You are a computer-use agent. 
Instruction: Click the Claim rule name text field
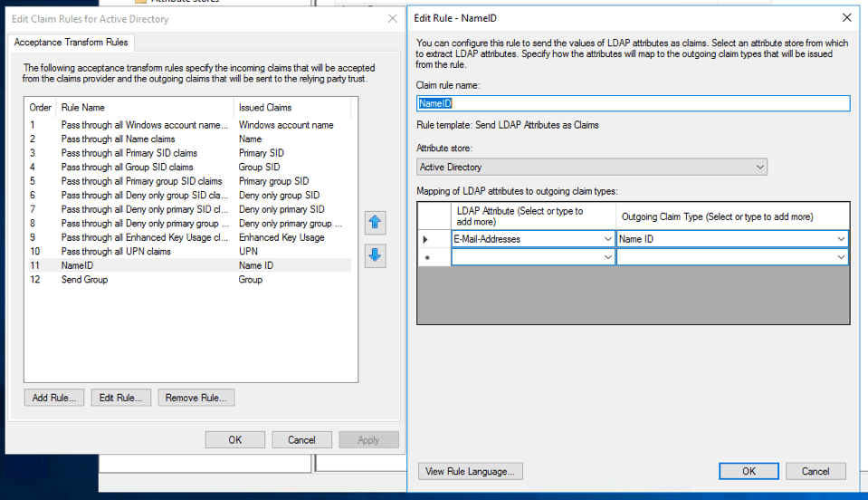click(x=633, y=103)
